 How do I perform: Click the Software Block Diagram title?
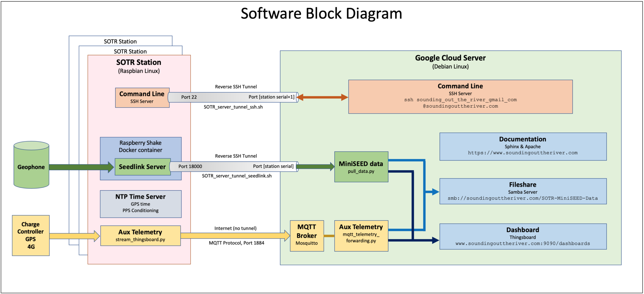coord(321,14)
